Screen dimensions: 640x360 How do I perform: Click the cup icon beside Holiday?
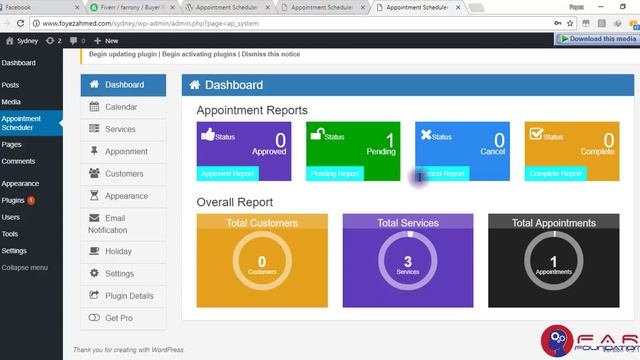click(x=94, y=251)
